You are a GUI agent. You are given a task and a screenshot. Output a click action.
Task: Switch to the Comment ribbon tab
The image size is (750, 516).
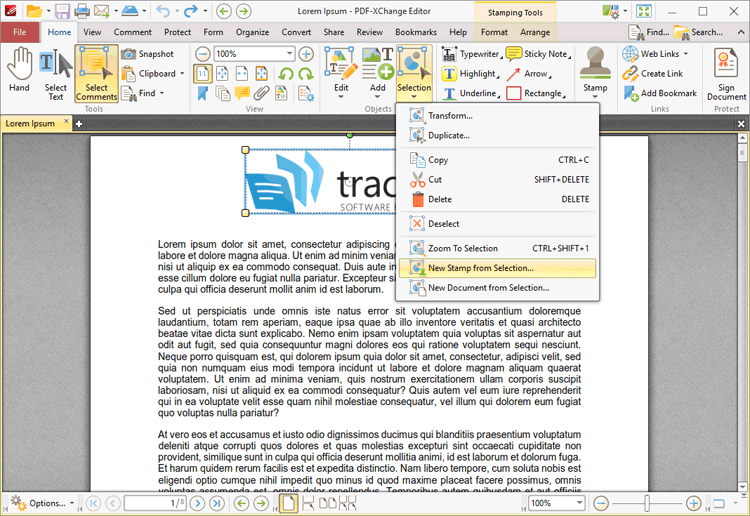click(132, 32)
